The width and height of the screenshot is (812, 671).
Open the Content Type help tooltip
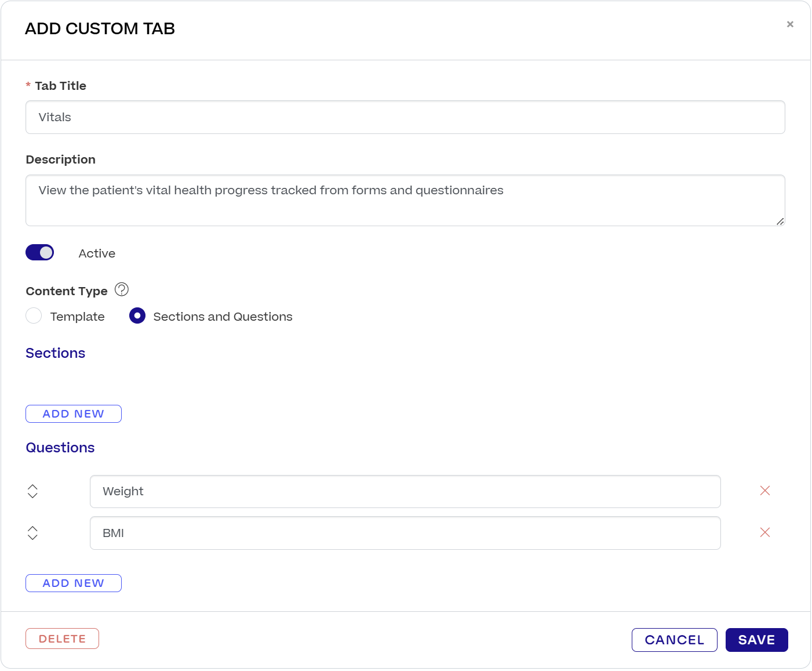point(122,289)
